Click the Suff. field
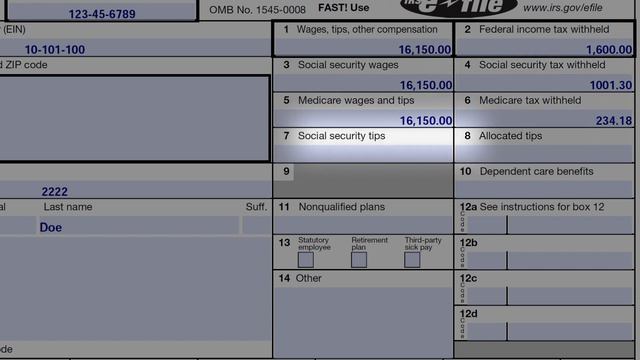 [x=256, y=226]
